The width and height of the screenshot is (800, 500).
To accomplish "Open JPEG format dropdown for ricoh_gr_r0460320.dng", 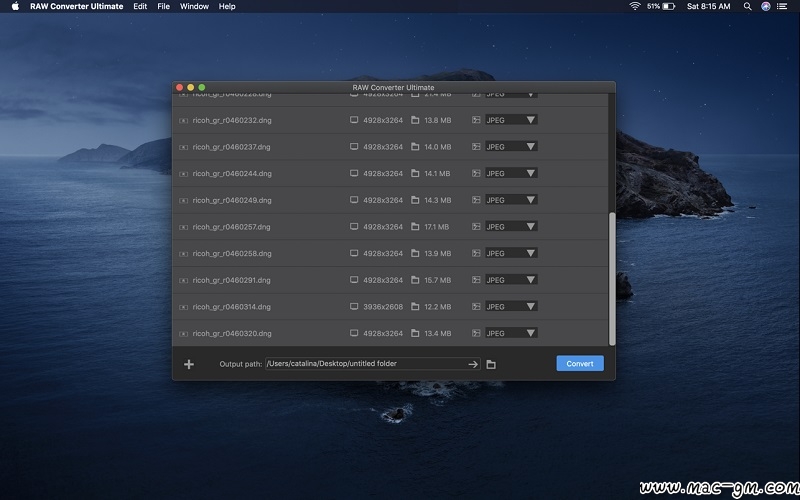I will (x=511, y=333).
